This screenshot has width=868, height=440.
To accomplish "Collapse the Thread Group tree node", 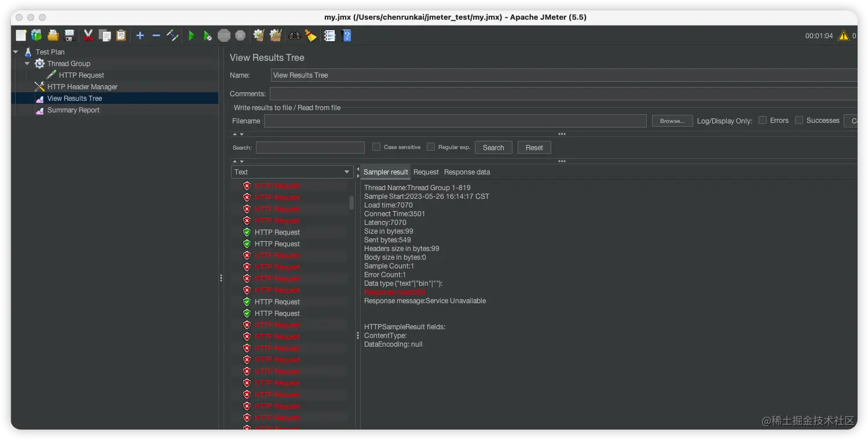I will coord(27,64).
